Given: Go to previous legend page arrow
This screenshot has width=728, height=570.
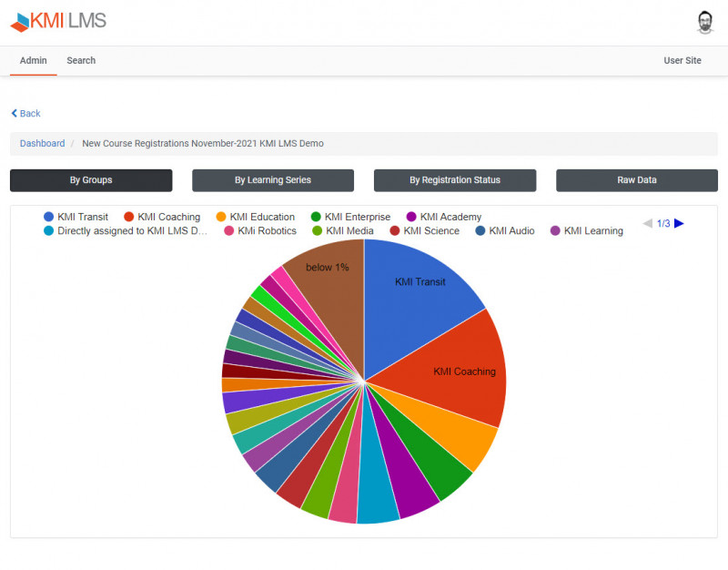Looking at the screenshot, I should (648, 223).
